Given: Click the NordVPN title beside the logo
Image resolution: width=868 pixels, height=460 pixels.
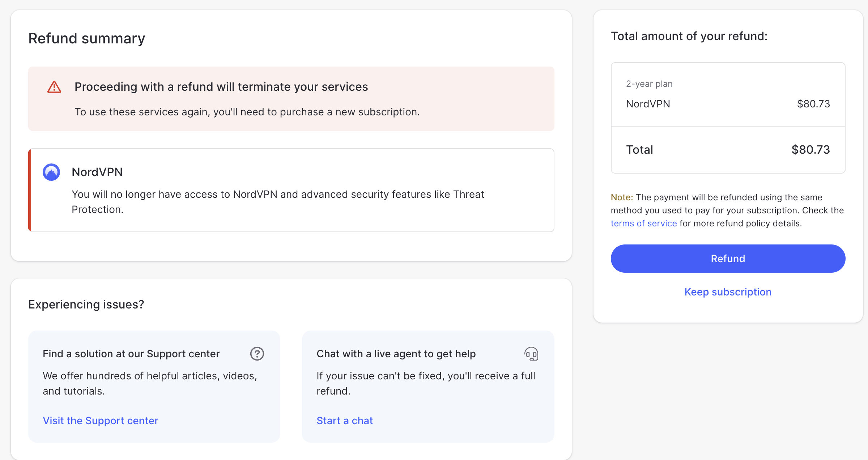Looking at the screenshot, I should [97, 172].
